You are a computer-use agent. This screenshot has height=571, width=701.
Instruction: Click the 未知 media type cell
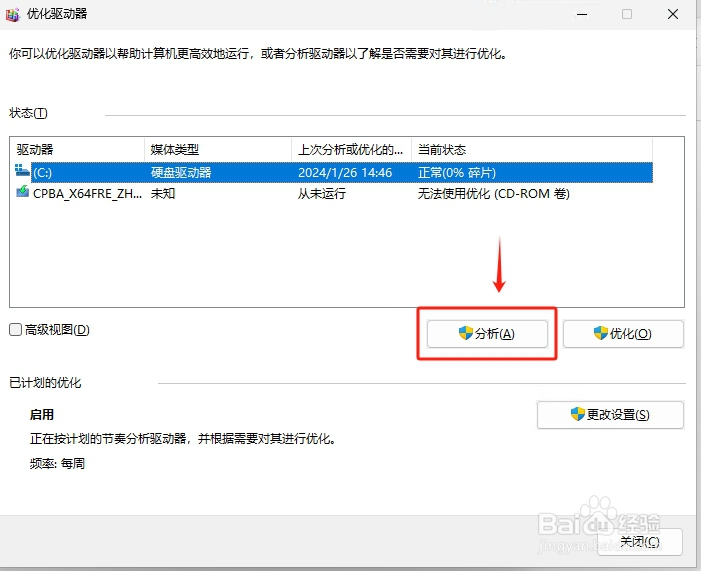(163, 194)
